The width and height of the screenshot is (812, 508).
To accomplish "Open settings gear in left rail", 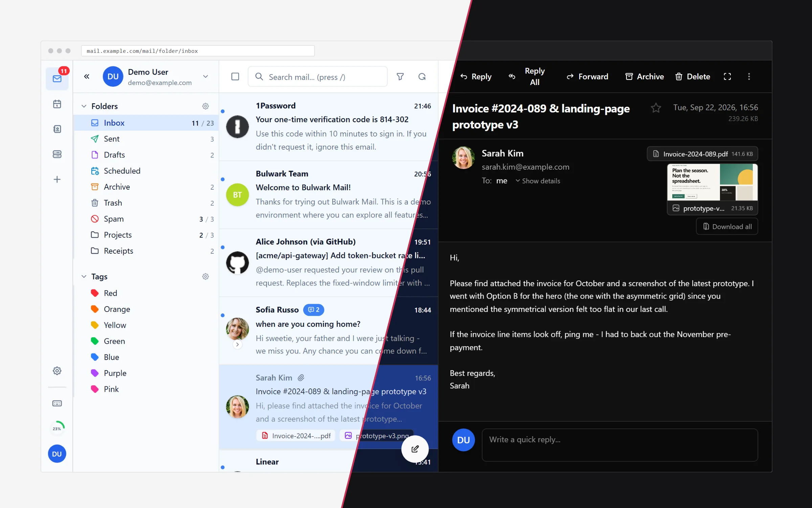I will (57, 371).
